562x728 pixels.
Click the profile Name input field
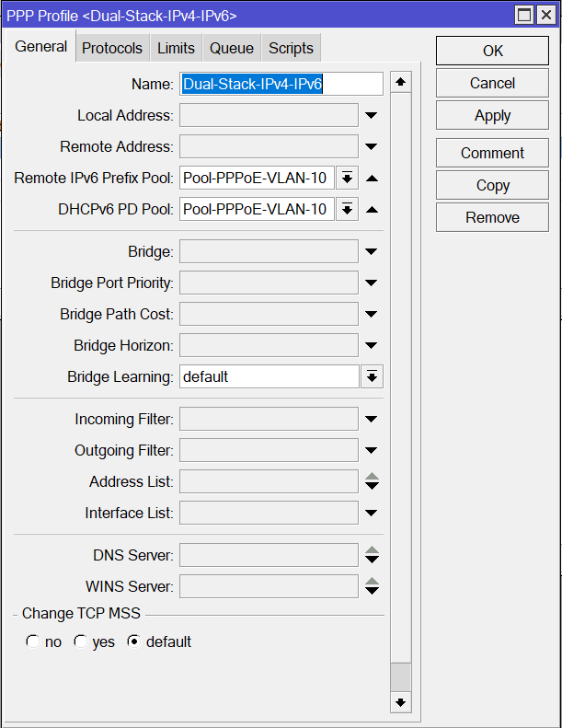pyautogui.click(x=281, y=85)
